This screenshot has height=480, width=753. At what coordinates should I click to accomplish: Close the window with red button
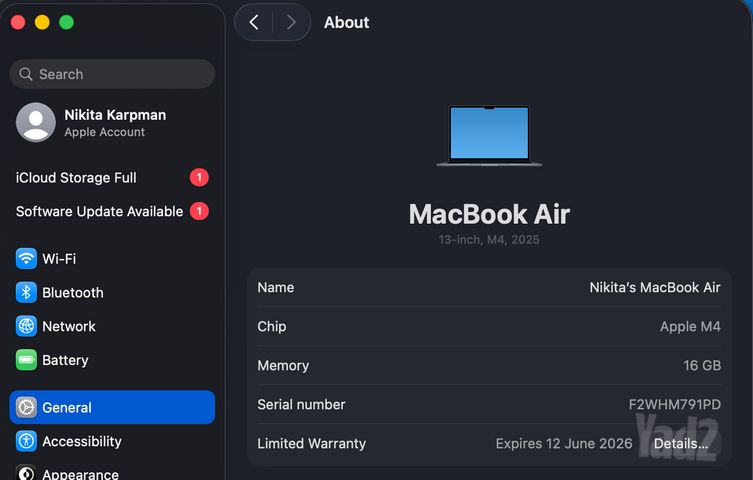pos(18,22)
